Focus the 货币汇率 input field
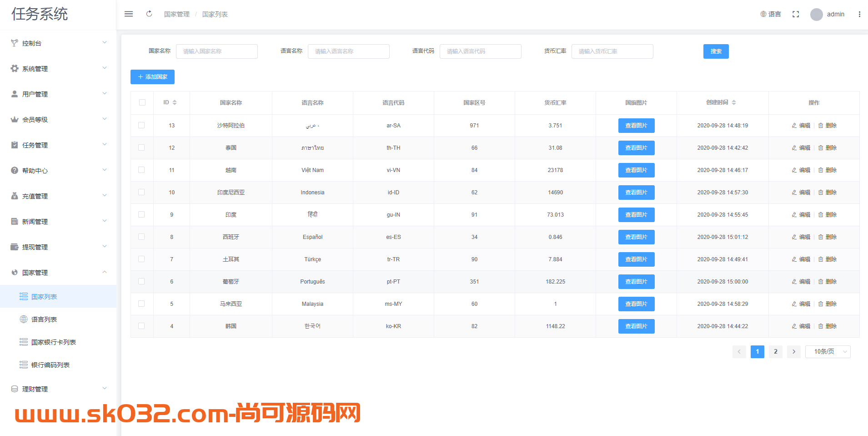Image resolution: width=868 pixels, height=436 pixels. [x=612, y=51]
